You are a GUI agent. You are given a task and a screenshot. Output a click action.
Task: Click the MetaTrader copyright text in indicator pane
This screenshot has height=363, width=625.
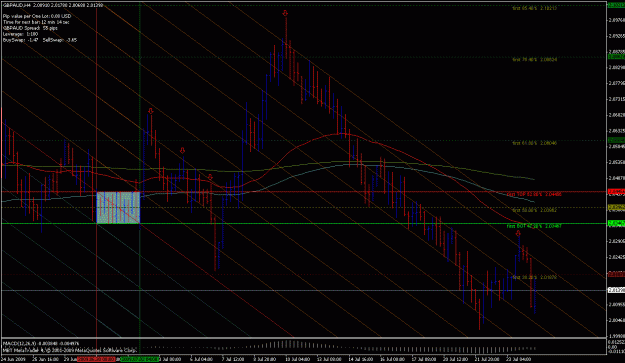[70, 350]
